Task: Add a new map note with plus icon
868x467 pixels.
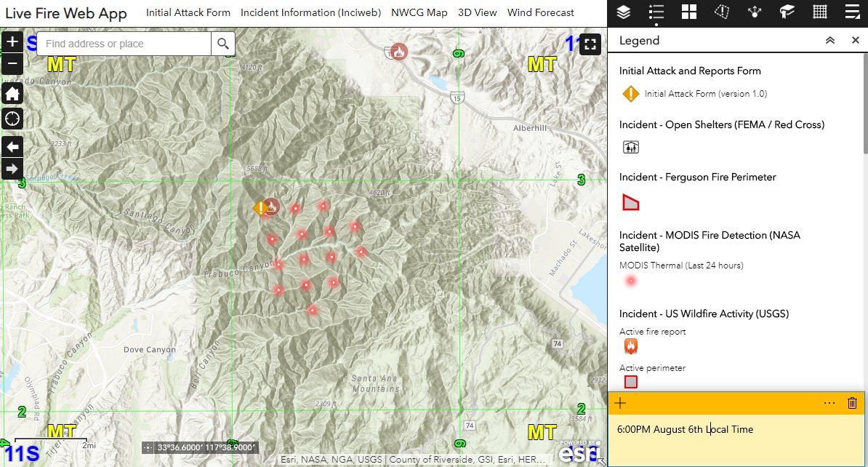Action: [619, 402]
